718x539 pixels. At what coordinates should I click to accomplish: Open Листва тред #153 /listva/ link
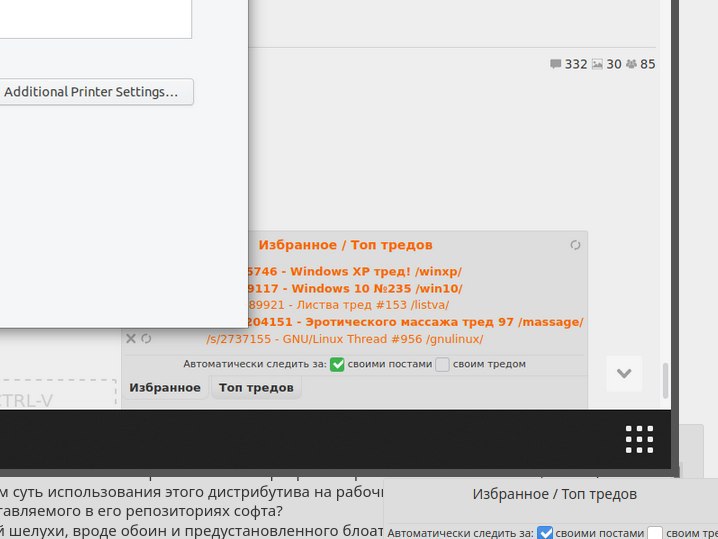348,305
